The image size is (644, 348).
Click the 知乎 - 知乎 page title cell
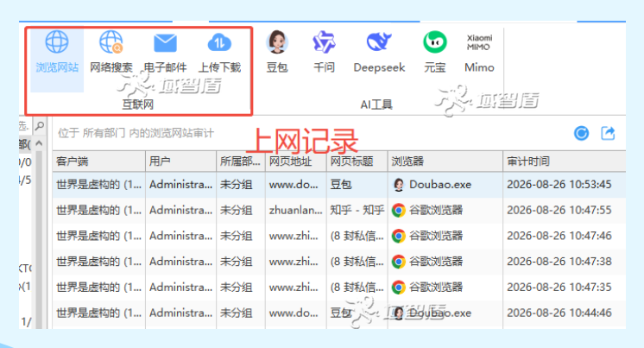357,211
